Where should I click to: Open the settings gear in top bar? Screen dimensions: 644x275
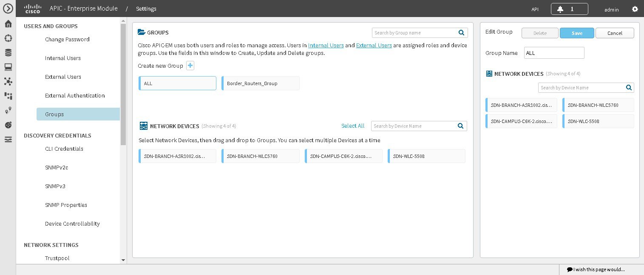[x=635, y=9]
